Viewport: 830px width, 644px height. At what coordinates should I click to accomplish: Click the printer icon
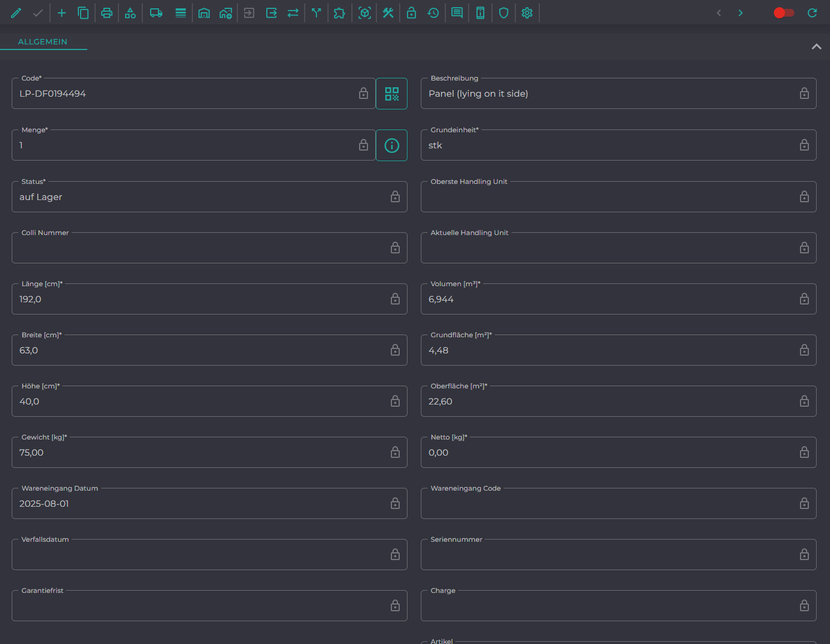[107, 13]
